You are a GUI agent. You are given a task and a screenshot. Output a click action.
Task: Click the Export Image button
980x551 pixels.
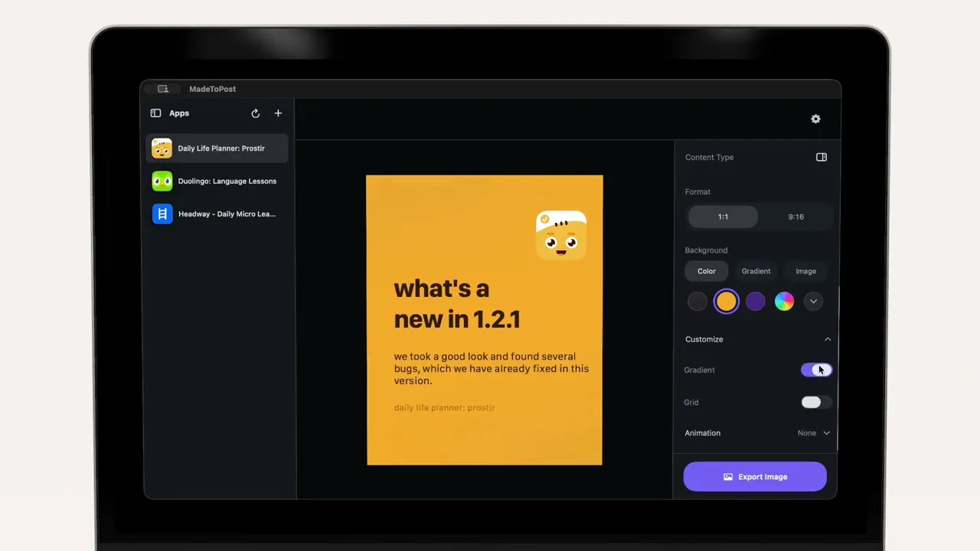pyautogui.click(x=755, y=477)
